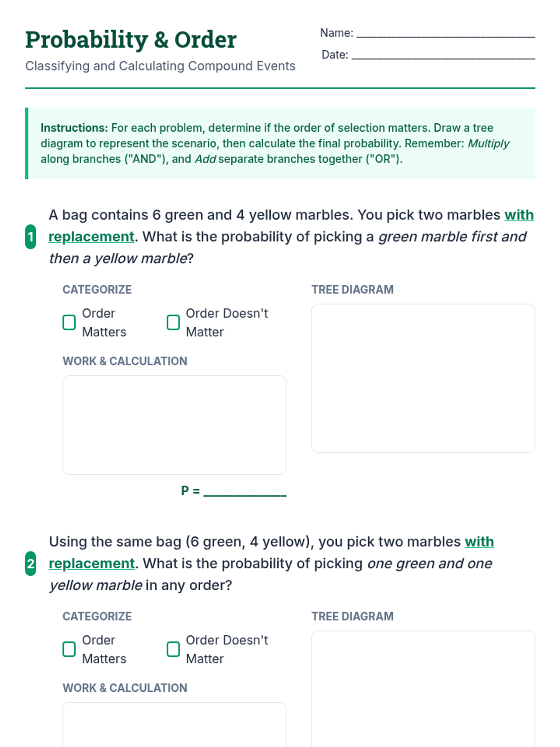Click the Date blank line
Screen dimensions: 560x747
[443, 56]
